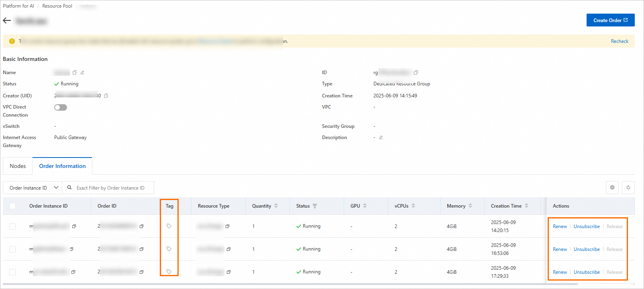This screenshot has height=289, width=644.
Task: Click Recheck in the warning banner
Action: click(x=620, y=41)
